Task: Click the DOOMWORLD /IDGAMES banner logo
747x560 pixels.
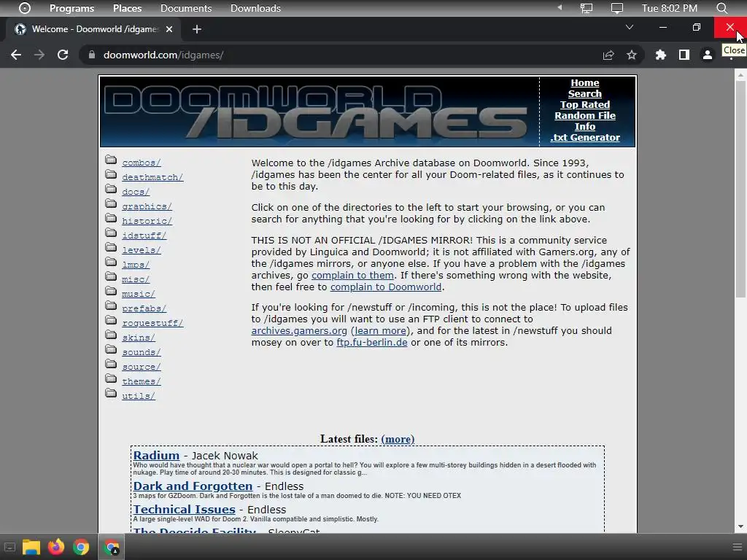Action: 317,112
